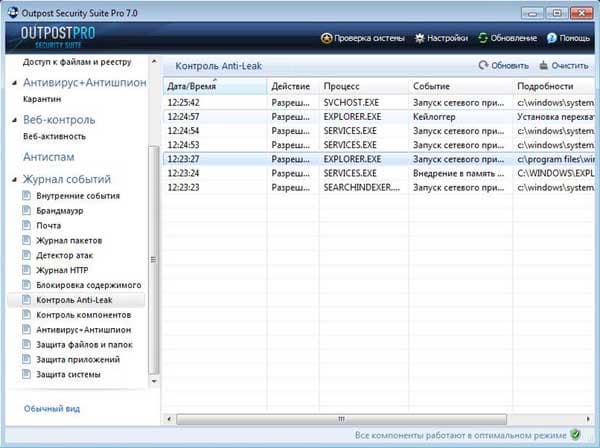Sort by Подробности column header
This screenshot has height=448, width=600.
[x=554, y=86]
